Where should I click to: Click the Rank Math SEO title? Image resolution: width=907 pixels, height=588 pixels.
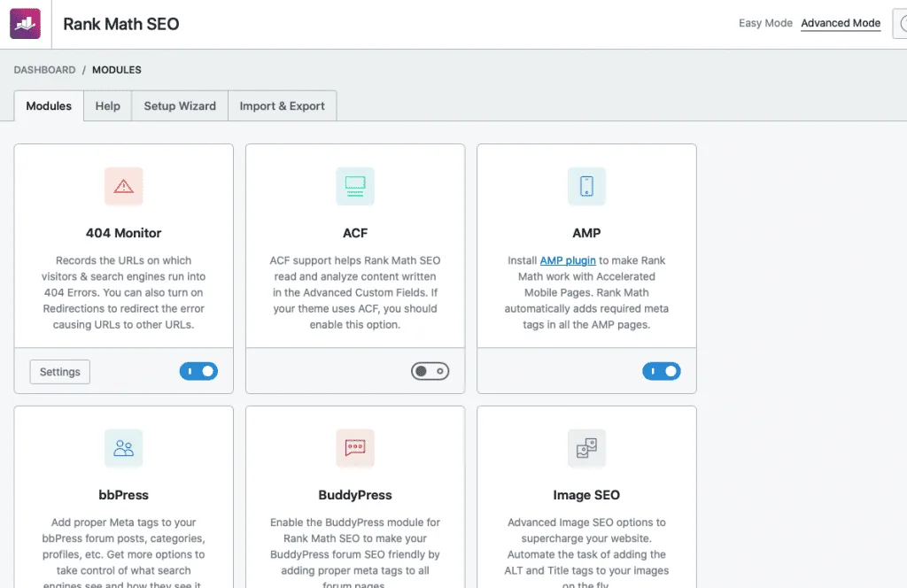pos(120,24)
